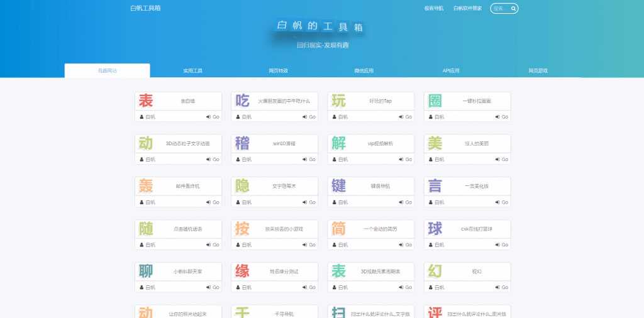Image resolution: width=644 pixels, height=318 pixels.
Task: Click the user icon in the 吃 card
Action: pyautogui.click(x=238, y=117)
